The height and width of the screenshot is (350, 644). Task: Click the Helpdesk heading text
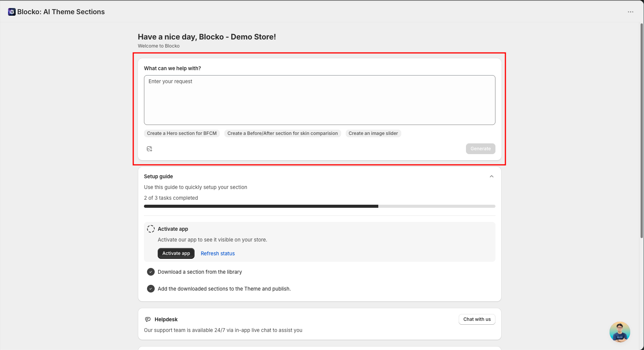[x=166, y=319]
